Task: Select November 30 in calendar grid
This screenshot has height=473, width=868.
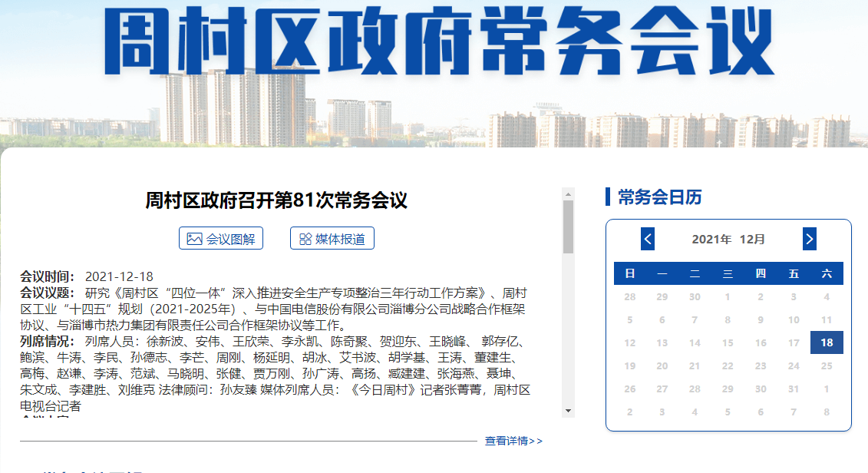Action: click(695, 296)
